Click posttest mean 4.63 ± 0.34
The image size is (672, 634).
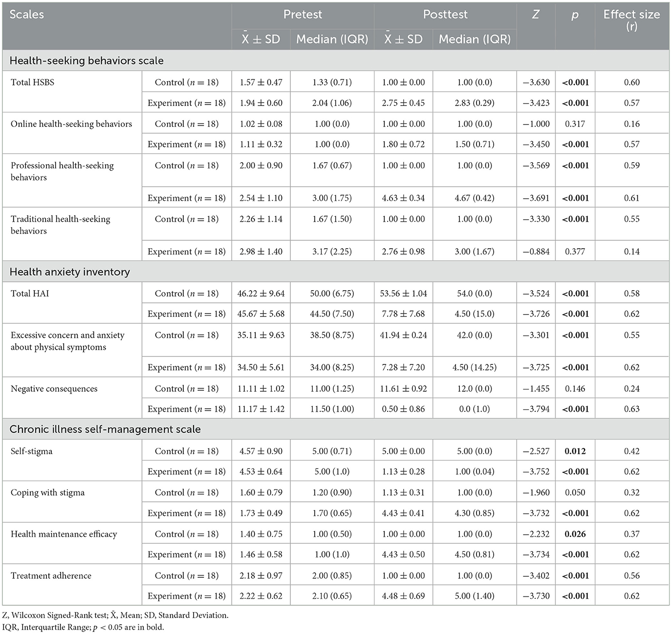pyautogui.click(x=404, y=198)
